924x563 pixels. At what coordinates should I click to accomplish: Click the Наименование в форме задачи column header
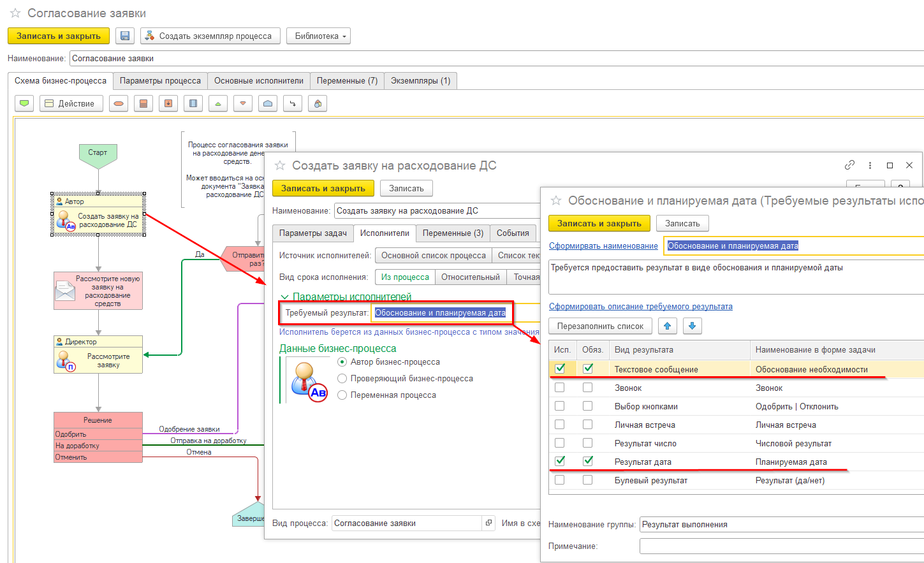[837, 350]
